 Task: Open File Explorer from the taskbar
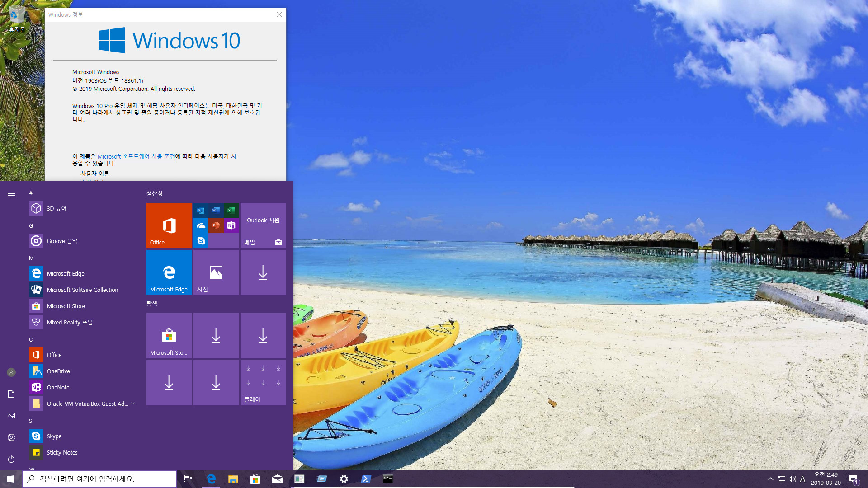(233, 479)
